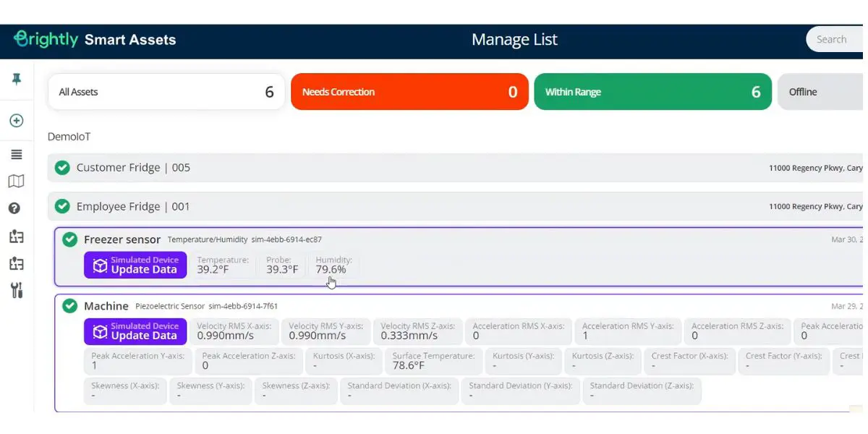Filter by Needs Correction card
The height and width of the screenshot is (434, 868).
point(409,92)
